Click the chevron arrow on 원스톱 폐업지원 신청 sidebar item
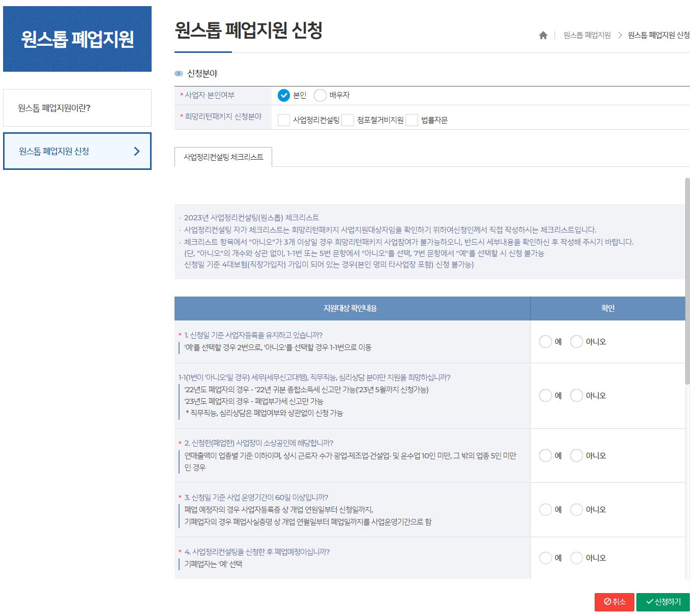Image resolution: width=700 pixels, height=616 pixels. 136,151
